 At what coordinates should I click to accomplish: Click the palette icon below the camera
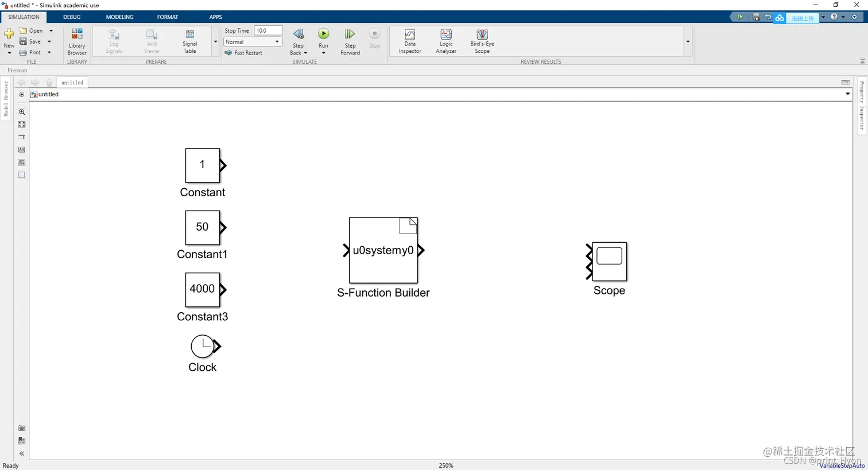tap(22, 441)
